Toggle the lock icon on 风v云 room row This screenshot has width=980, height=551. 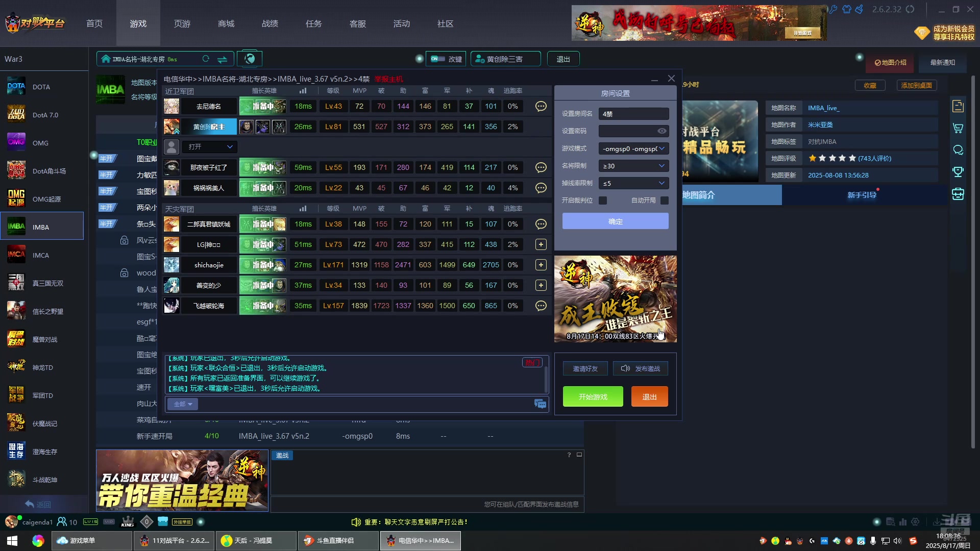click(124, 240)
